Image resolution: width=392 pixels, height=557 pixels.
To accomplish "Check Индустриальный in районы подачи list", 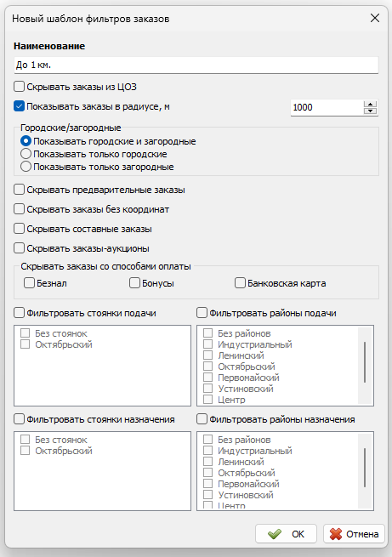I will [207, 344].
